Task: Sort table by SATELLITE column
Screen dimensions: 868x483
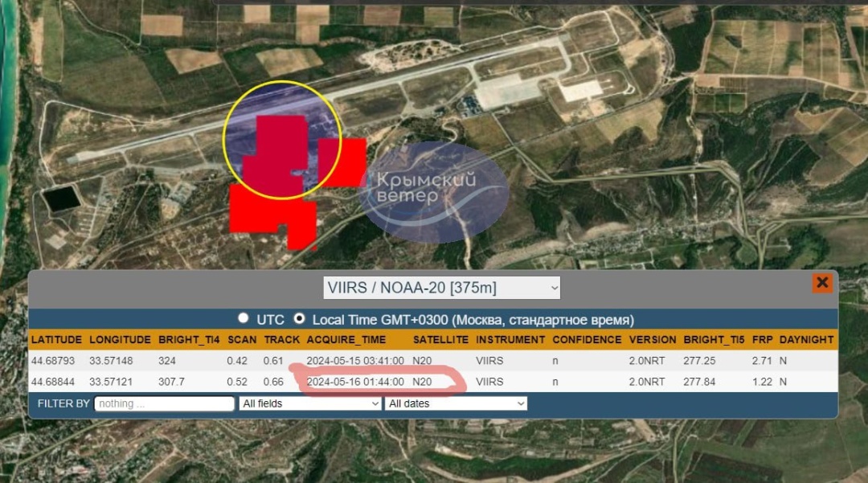Action: [x=440, y=339]
